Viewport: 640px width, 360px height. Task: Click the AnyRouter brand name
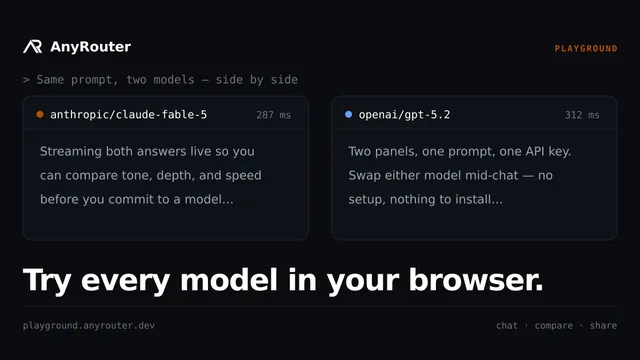[91, 47]
